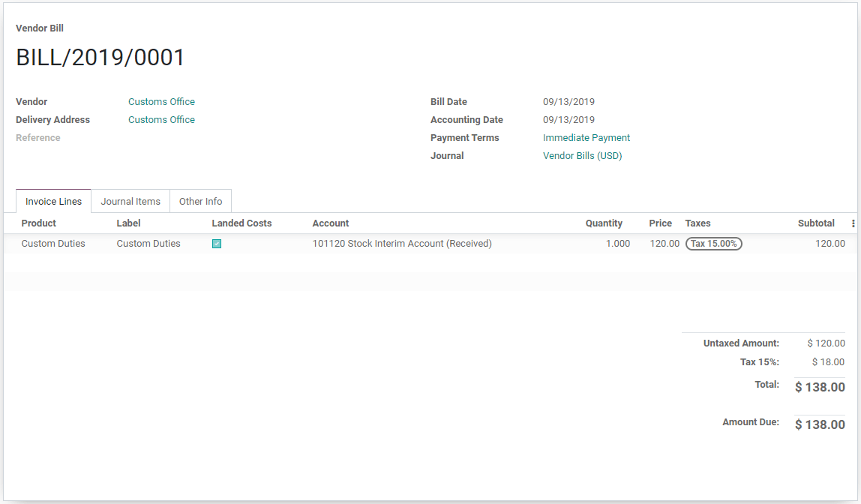Edit the Custom Duties label cell
Image resolution: width=861 pixels, height=504 pixels.
pyautogui.click(x=148, y=243)
